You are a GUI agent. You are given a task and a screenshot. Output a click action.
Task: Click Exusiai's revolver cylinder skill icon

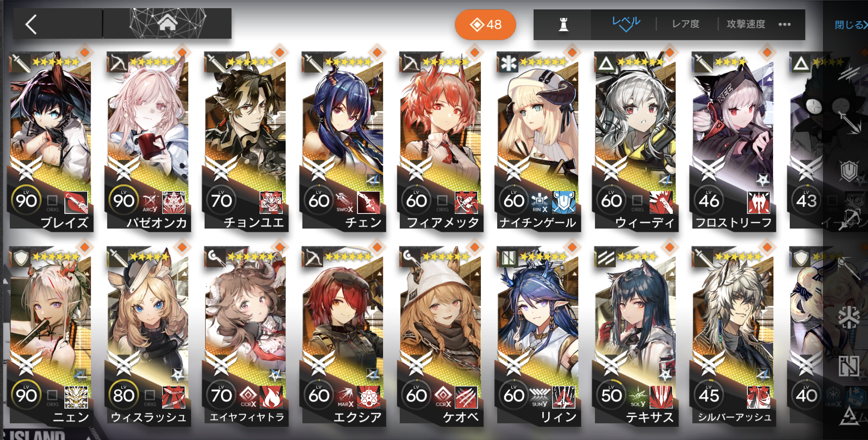369,397
